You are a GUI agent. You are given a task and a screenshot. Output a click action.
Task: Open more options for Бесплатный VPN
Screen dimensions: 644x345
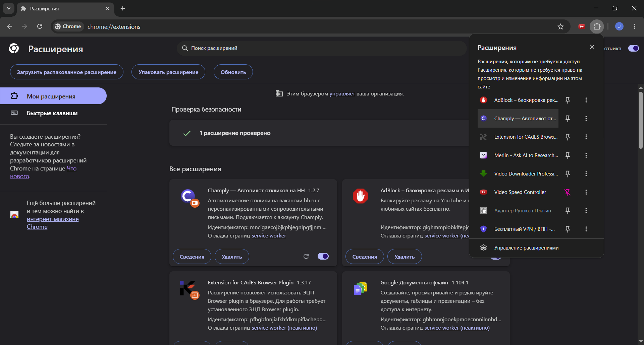[586, 229]
